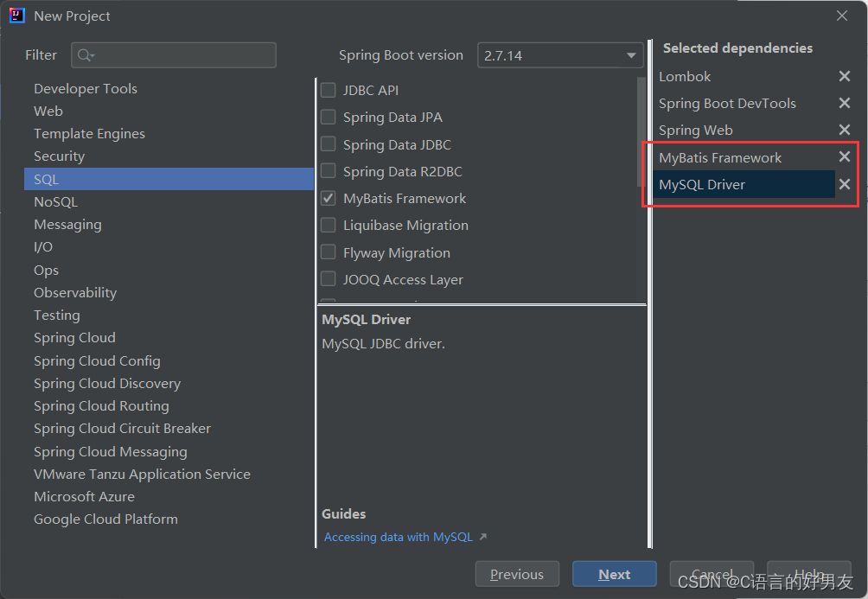Remove Spring Web dependency
Image resolution: width=868 pixels, height=599 pixels.
[844, 130]
